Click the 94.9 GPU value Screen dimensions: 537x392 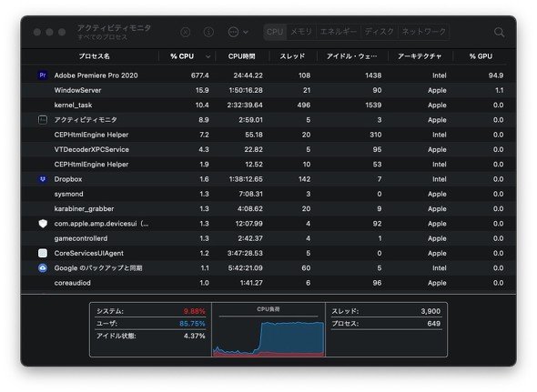pos(496,75)
